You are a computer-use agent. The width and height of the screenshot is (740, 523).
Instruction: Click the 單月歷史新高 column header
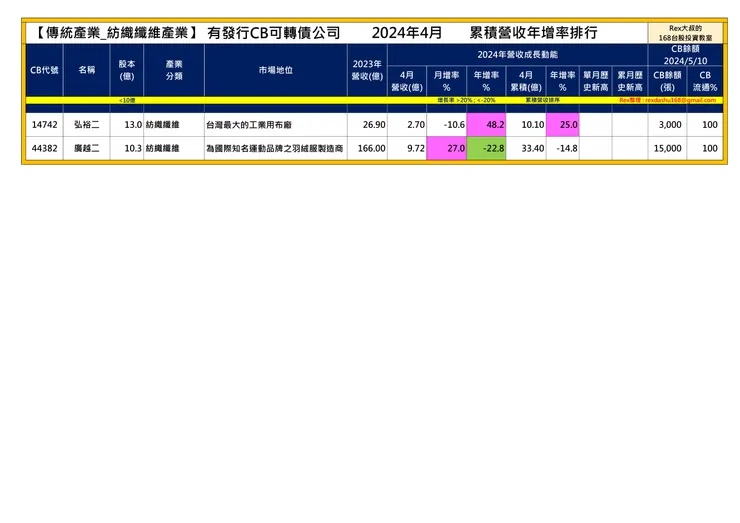pyautogui.click(x=596, y=81)
